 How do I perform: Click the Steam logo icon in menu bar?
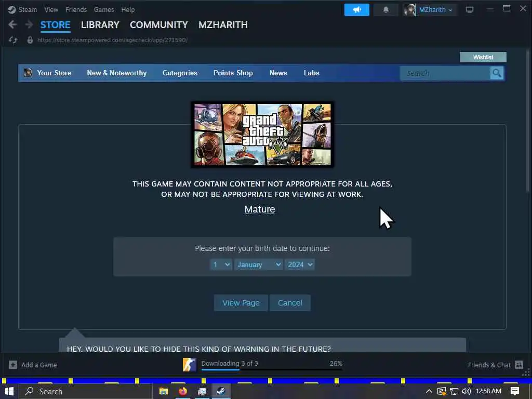12,9
